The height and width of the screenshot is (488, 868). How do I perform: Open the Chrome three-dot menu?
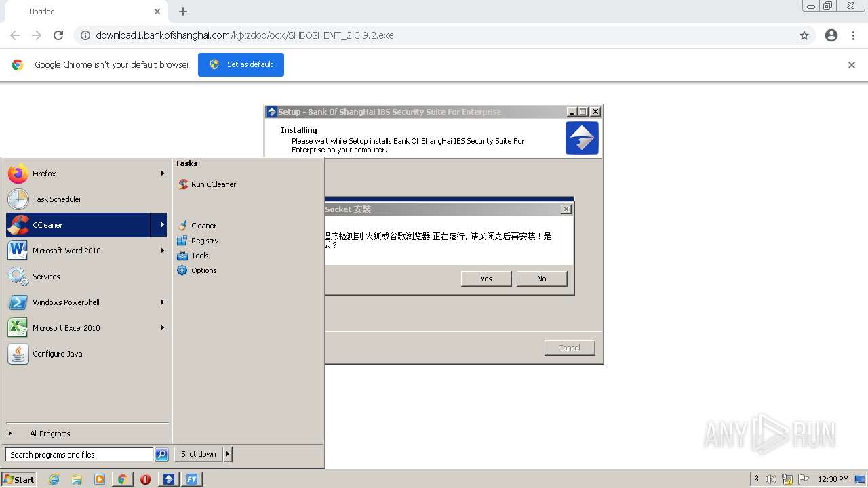pyautogui.click(x=854, y=35)
